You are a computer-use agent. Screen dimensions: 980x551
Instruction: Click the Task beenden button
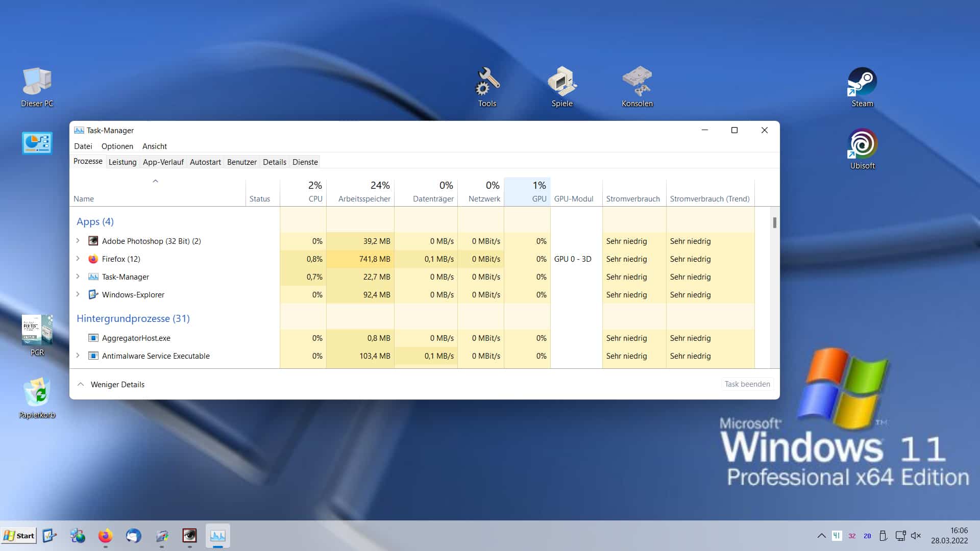pos(747,384)
